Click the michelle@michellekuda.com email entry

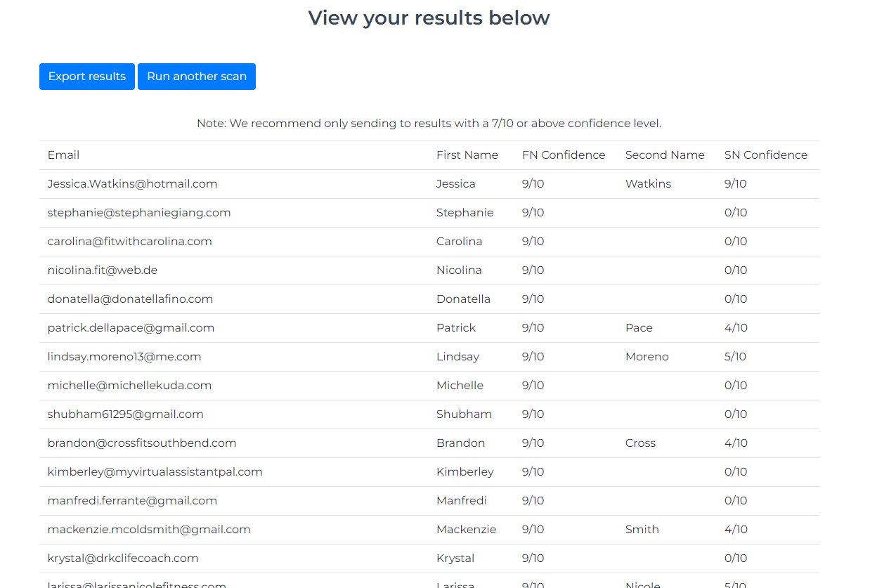pos(129,386)
